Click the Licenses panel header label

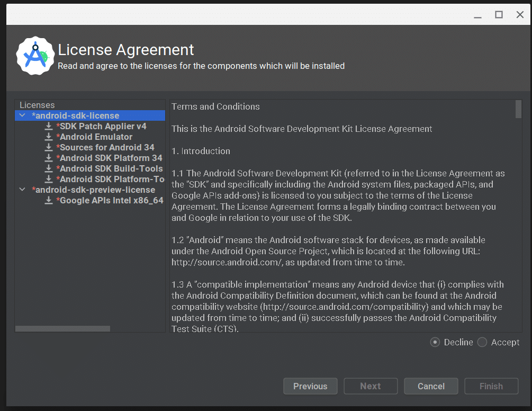37,105
